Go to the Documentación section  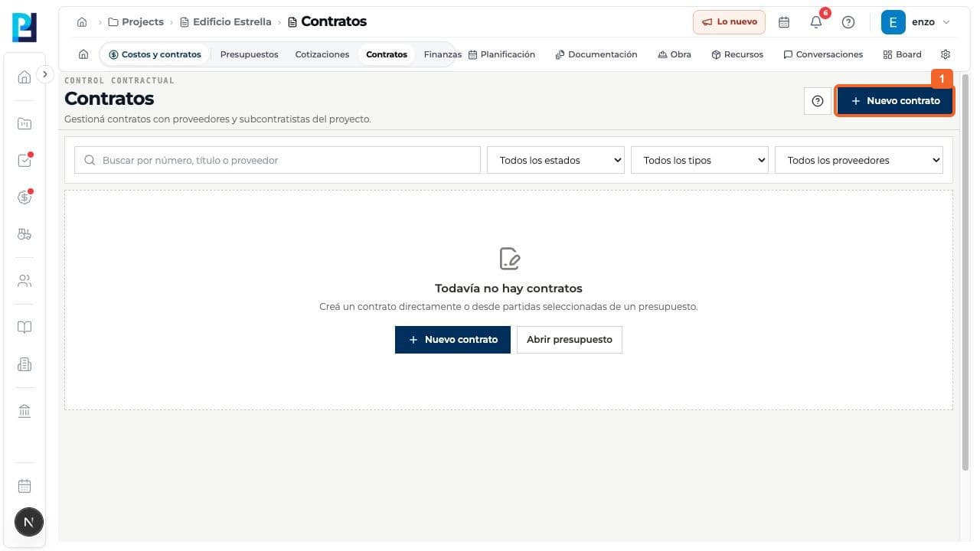[x=596, y=54]
